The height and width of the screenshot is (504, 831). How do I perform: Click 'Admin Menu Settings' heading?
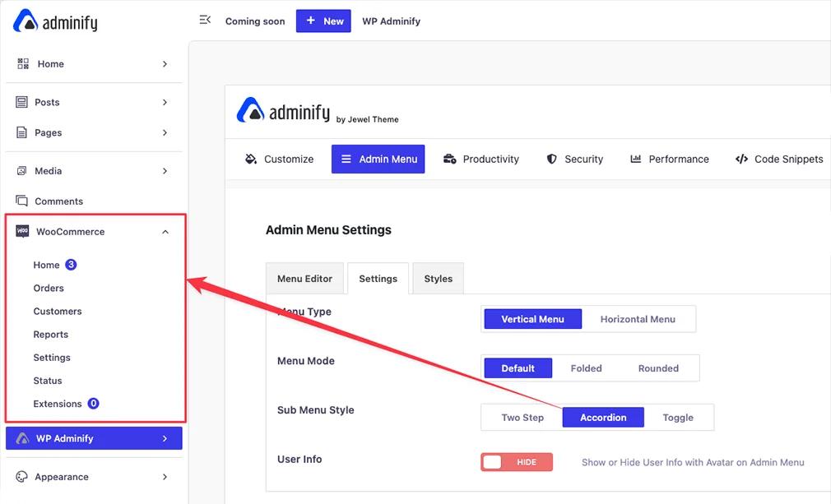click(328, 229)
